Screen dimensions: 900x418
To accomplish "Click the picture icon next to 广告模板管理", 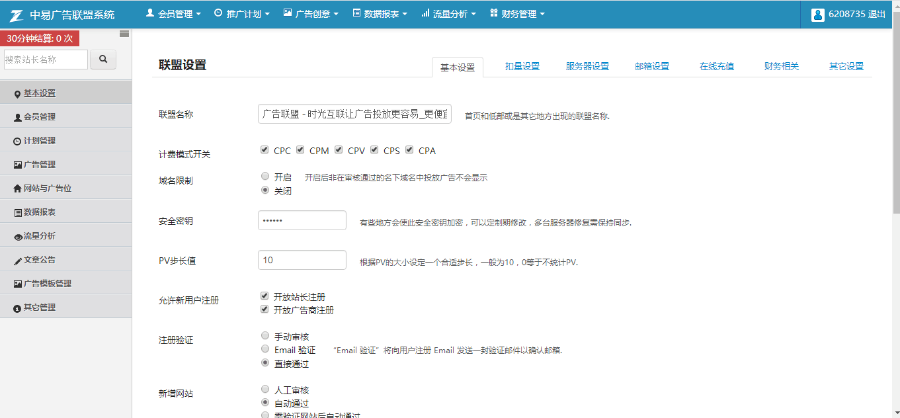I will (17, 284).
